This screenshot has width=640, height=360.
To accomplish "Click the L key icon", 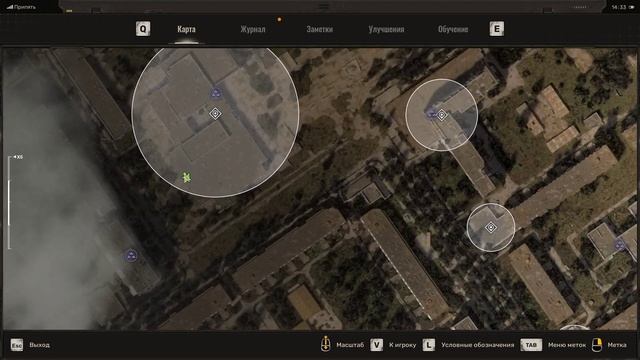I will [x=429, y=345].
